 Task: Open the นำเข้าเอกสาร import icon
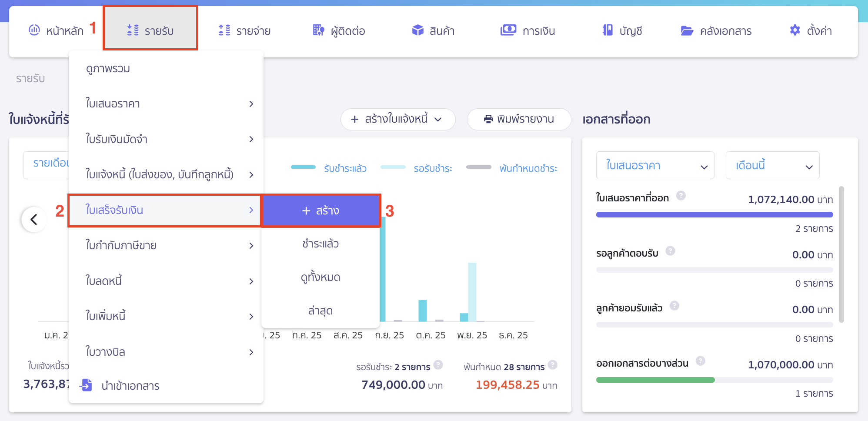87,385
